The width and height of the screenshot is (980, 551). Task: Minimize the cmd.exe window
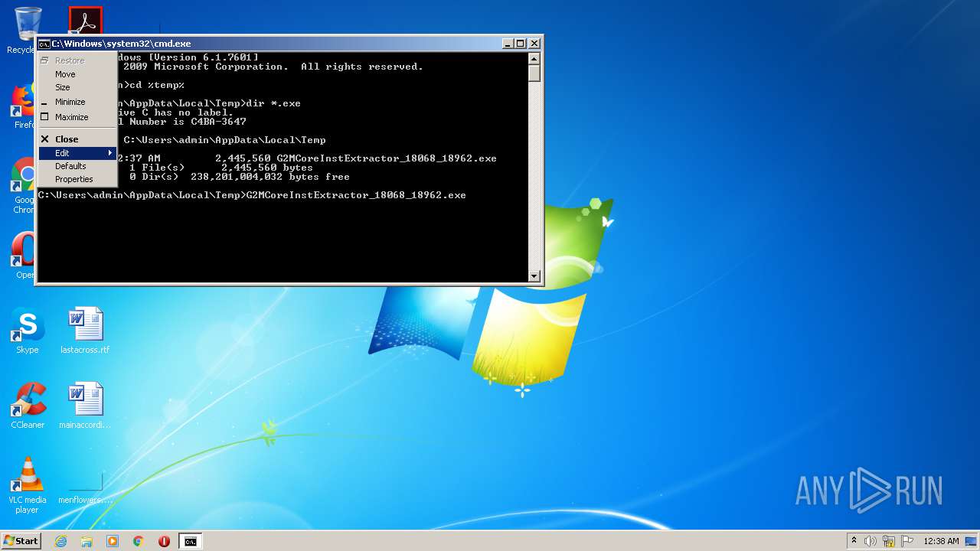pyautogui.click(x=508, y=44)
